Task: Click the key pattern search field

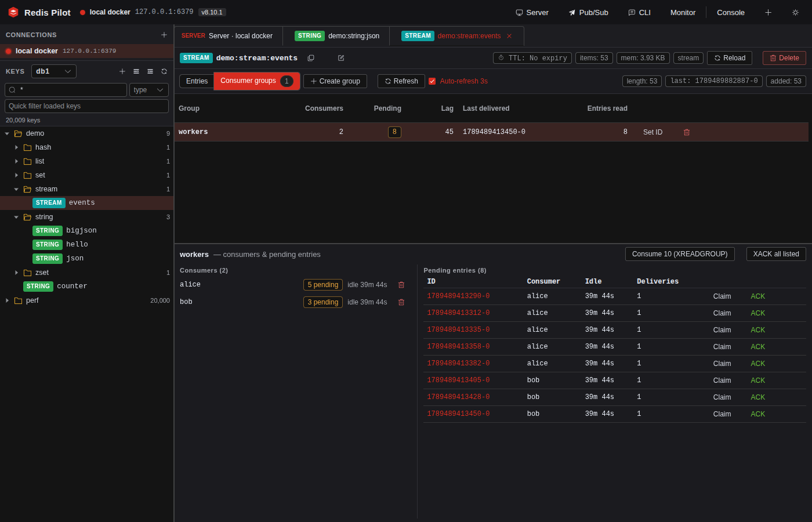Action: [66, 90]
